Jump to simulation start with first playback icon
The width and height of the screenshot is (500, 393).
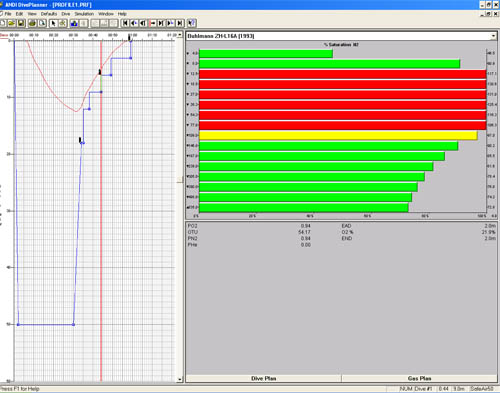pos(125,23)
